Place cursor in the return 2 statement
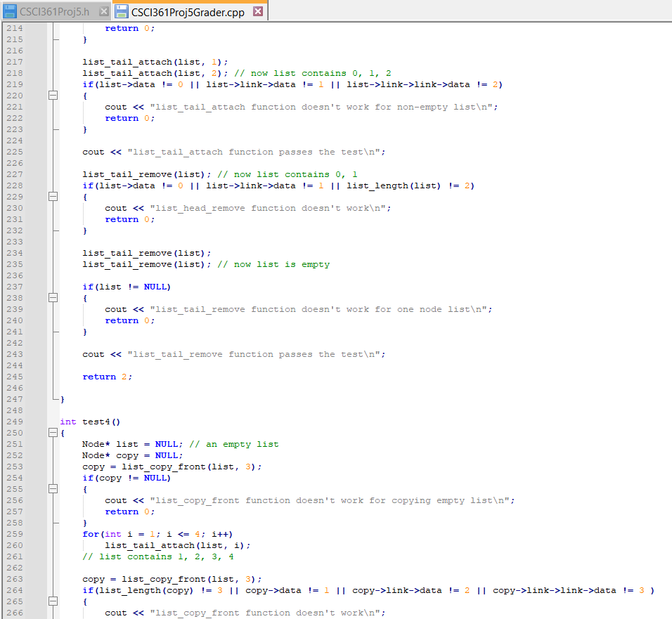The height and width of the screenshot is (619, 672). pyautogui.click(x=105, y=376)
